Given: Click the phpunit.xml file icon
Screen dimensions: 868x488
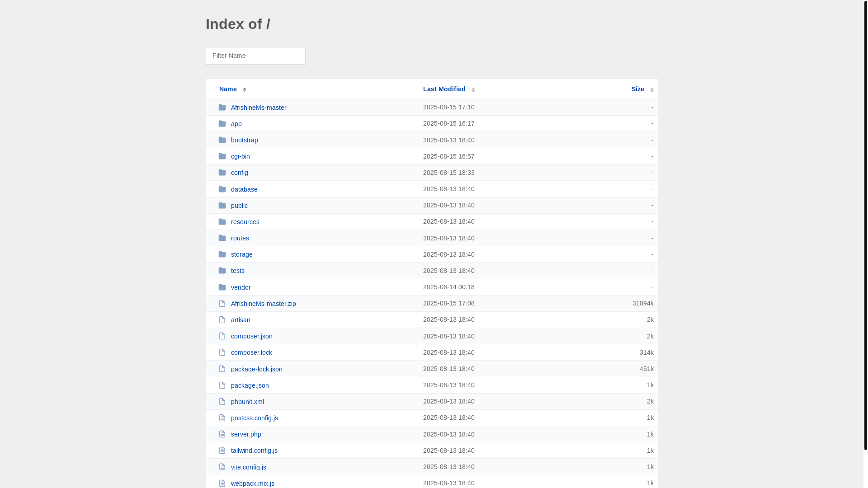Looking at the screenshot, I should point(222,402).
